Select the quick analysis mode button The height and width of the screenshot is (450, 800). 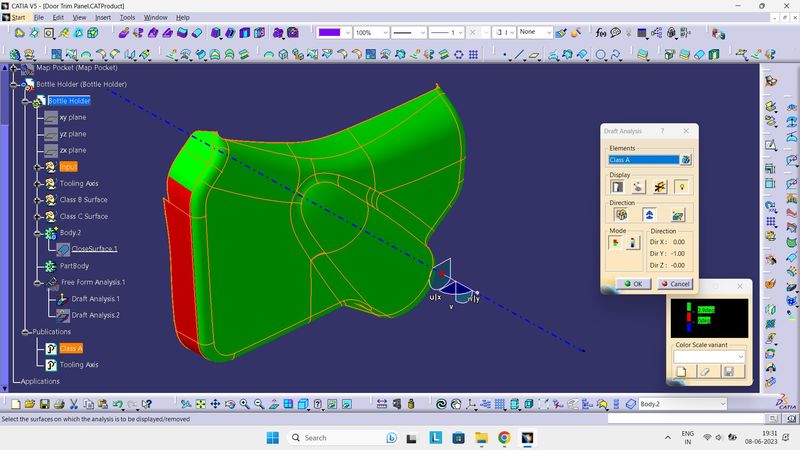[x=615, y=243]
